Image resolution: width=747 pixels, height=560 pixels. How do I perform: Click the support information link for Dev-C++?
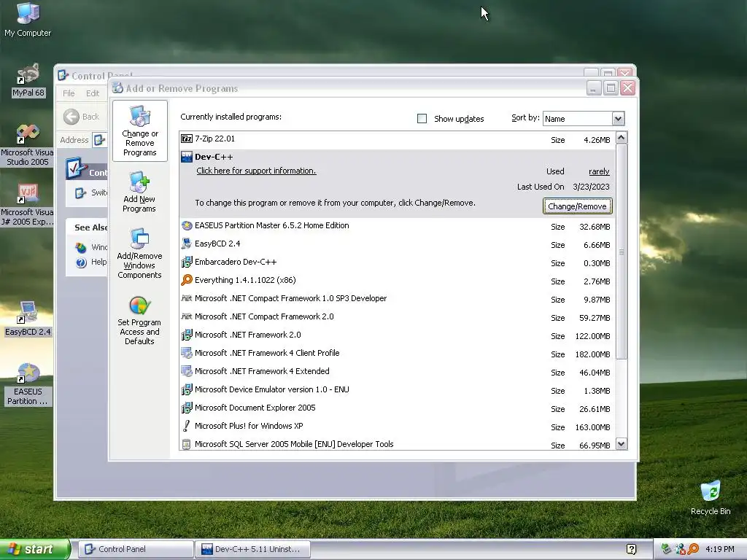[256, 171]
